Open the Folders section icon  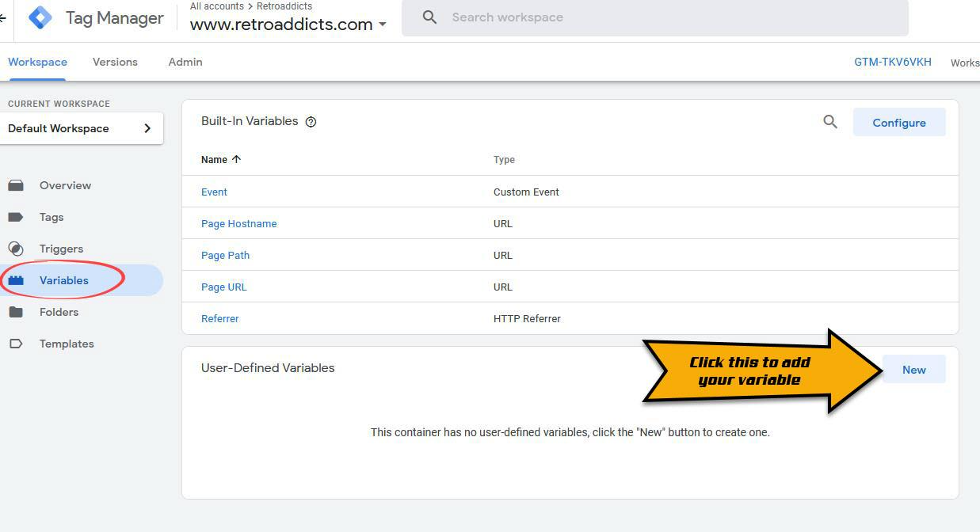[x=17, y=312]
